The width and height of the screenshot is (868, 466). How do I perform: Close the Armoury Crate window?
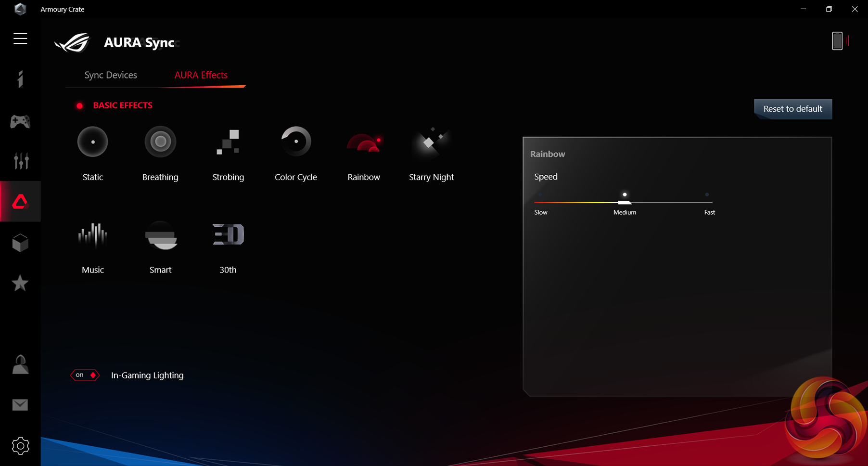tap(855, 9)
